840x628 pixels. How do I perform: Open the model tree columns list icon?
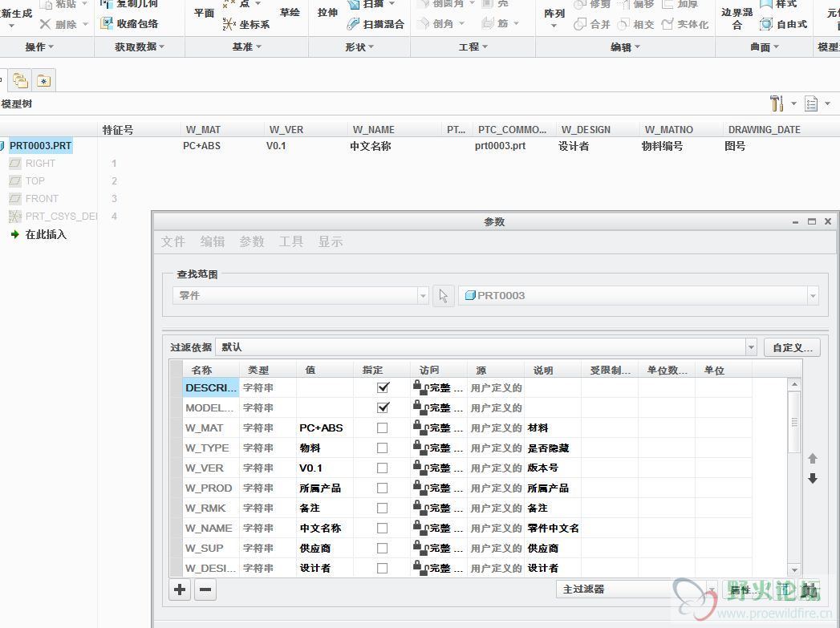pyautogui.click(x=811, y=103)
